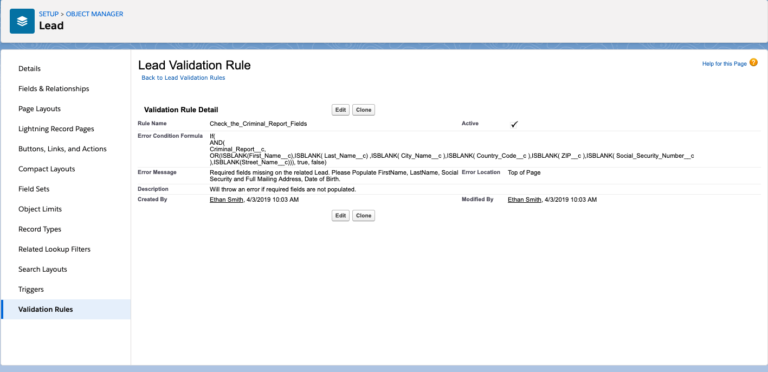Click the Active checkmark indicator
Screen dimensions: 768x372
coord(514,124)
